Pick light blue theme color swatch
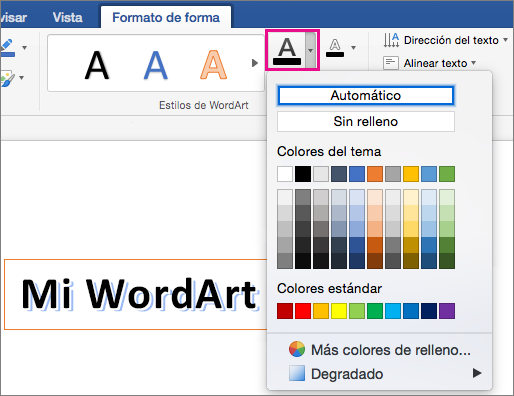Image resolution: width=514 pixels, height=396 pixels. click(429, 174)
